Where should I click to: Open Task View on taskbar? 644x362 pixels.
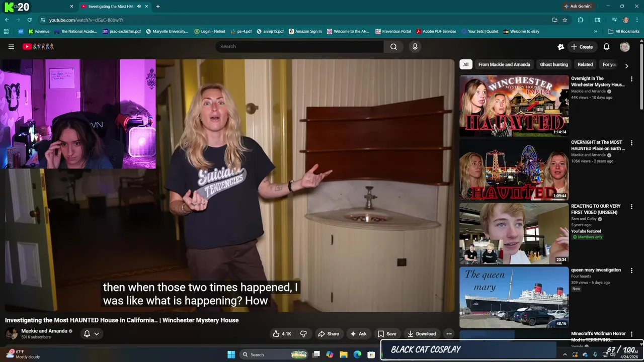316,354
